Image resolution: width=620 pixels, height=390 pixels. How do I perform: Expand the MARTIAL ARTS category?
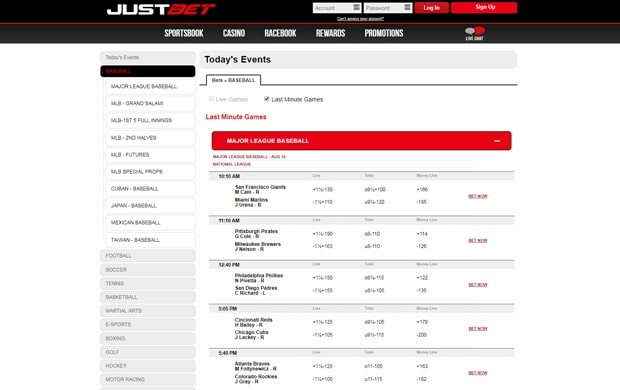tap(147, 311)
